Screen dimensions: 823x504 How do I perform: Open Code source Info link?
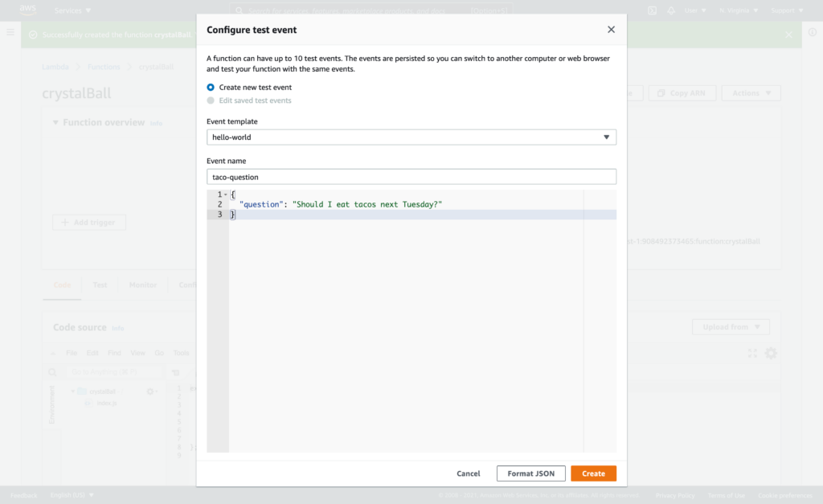pyautogui.click(x=117, y=328)
